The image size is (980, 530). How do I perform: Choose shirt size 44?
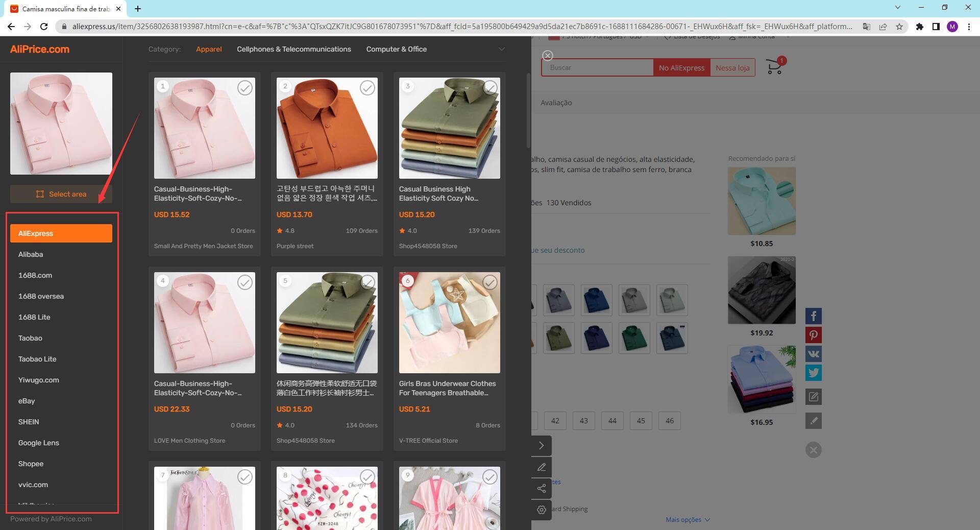[x=612, y=421]
